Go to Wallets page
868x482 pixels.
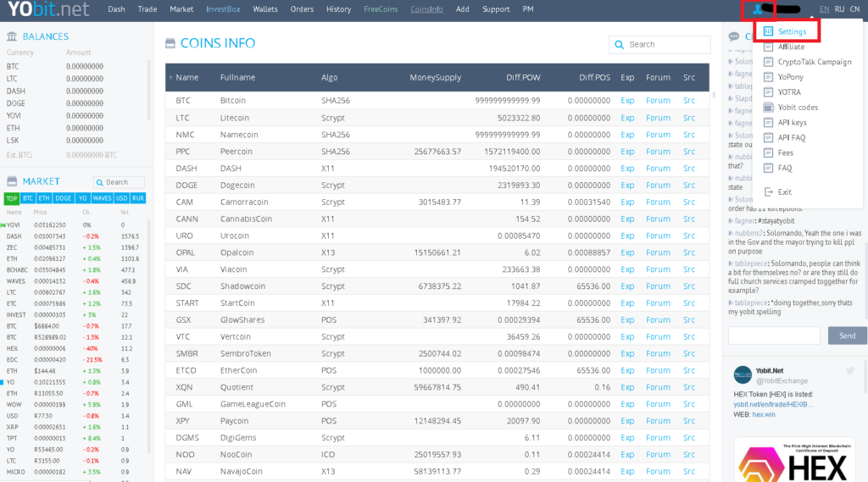[x=265, y=9]
